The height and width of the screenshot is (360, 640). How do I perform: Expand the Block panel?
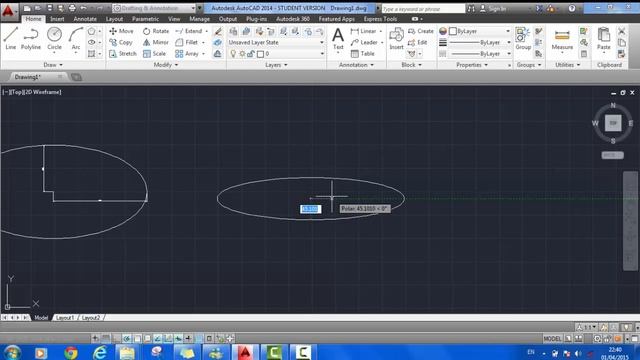tap(411, 65)
